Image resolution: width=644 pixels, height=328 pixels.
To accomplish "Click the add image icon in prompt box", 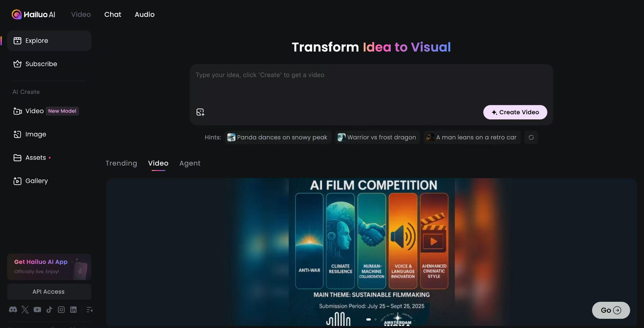I will [200, 112].
